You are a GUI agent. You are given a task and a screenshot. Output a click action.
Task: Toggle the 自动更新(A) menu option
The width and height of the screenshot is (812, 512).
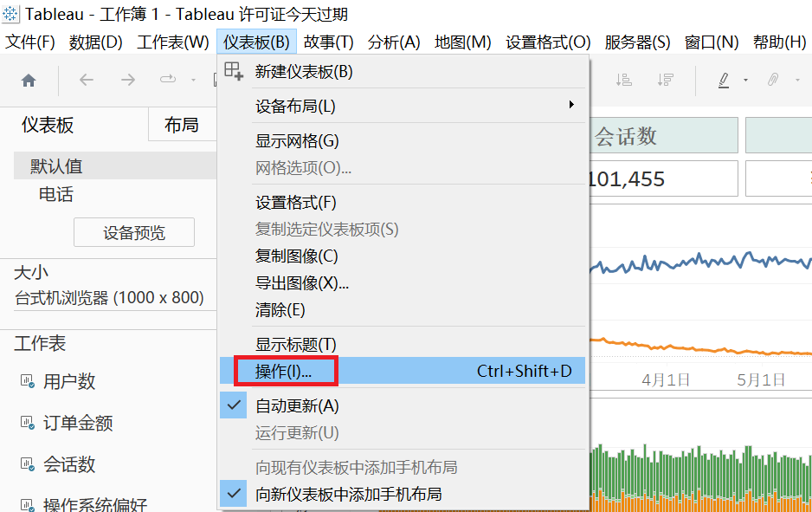[x=403, y=405]
